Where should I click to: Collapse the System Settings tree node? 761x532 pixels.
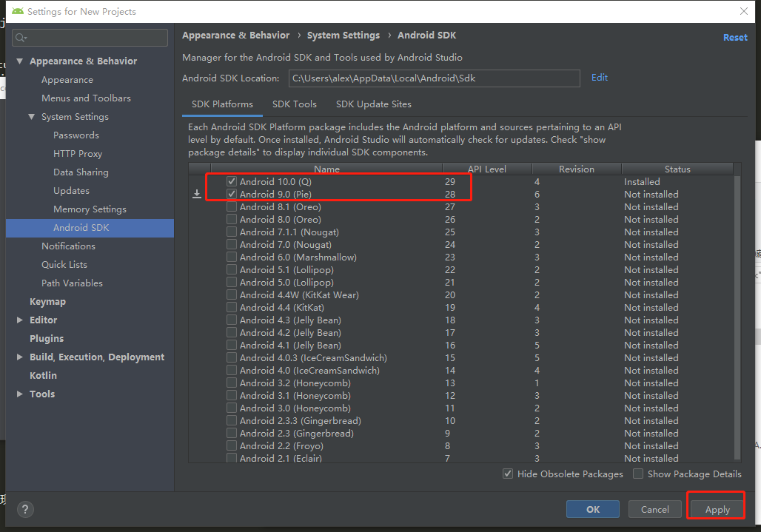point(32,117)
